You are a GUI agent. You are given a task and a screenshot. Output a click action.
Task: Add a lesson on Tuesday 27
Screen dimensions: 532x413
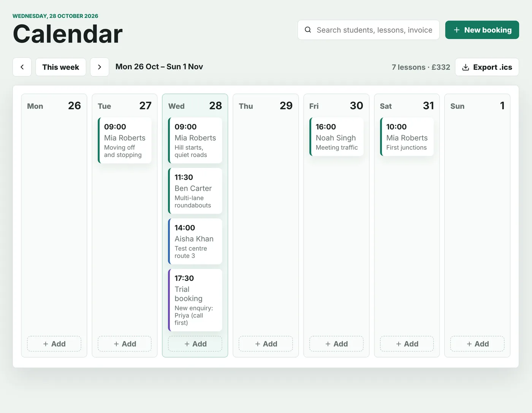tap(125, 344)
